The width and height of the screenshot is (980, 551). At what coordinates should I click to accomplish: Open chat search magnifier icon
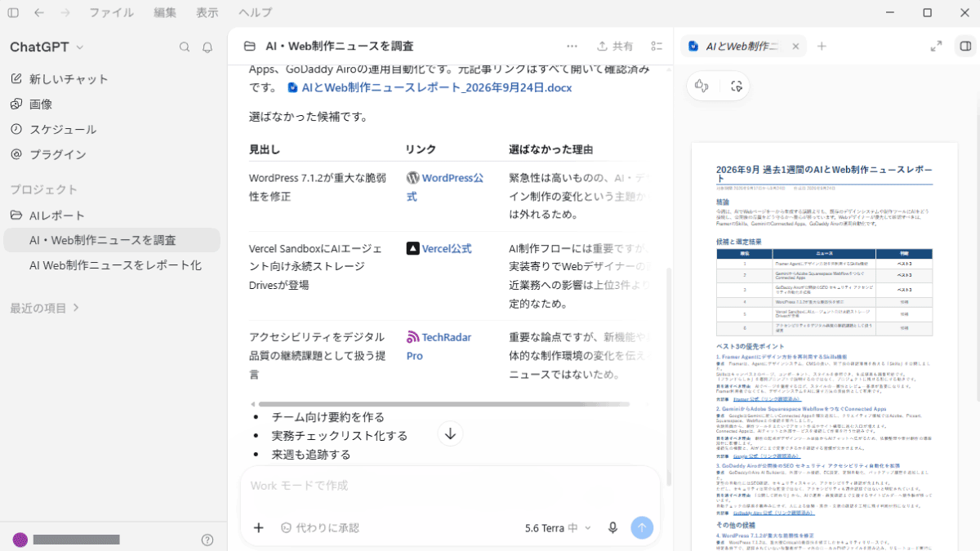[x=185, y=47]
